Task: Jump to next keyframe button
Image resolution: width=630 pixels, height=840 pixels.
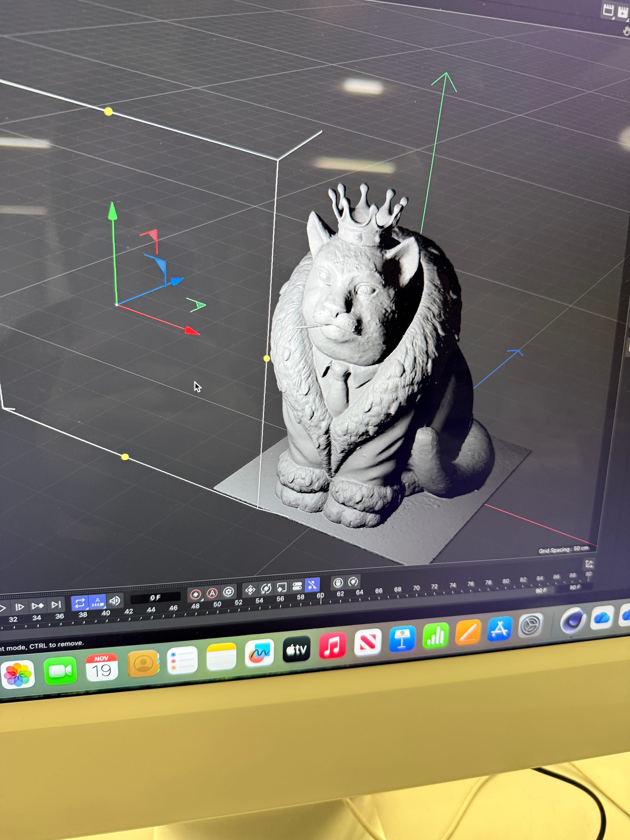Action: pyautogui.click(x=37, y=606)
